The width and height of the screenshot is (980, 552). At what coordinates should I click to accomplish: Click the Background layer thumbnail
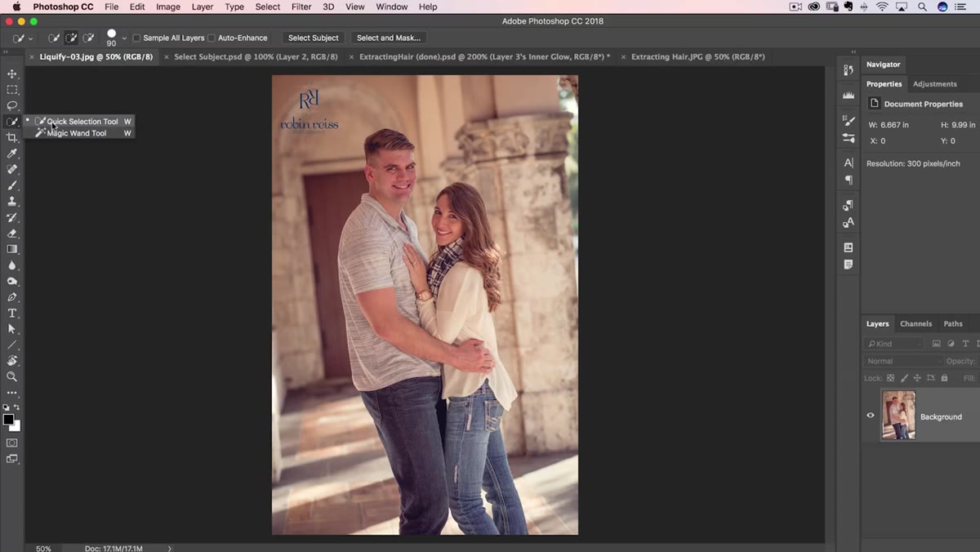coord(898,416)
